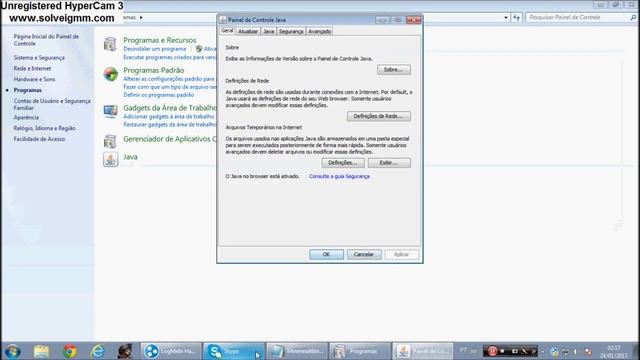Open File Explorer from taskbar
The width and height of the screenshot is (640, 360).
point(41,351)
